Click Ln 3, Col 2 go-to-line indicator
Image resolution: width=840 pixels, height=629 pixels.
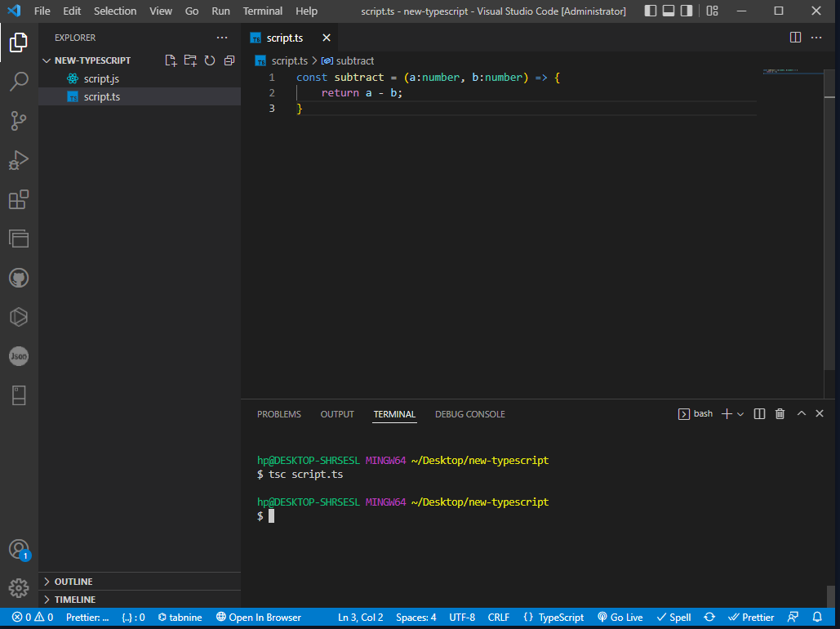(361, 618)
